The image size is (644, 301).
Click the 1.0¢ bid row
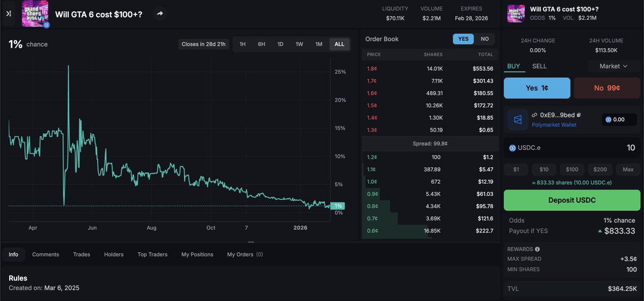(430, 181)
